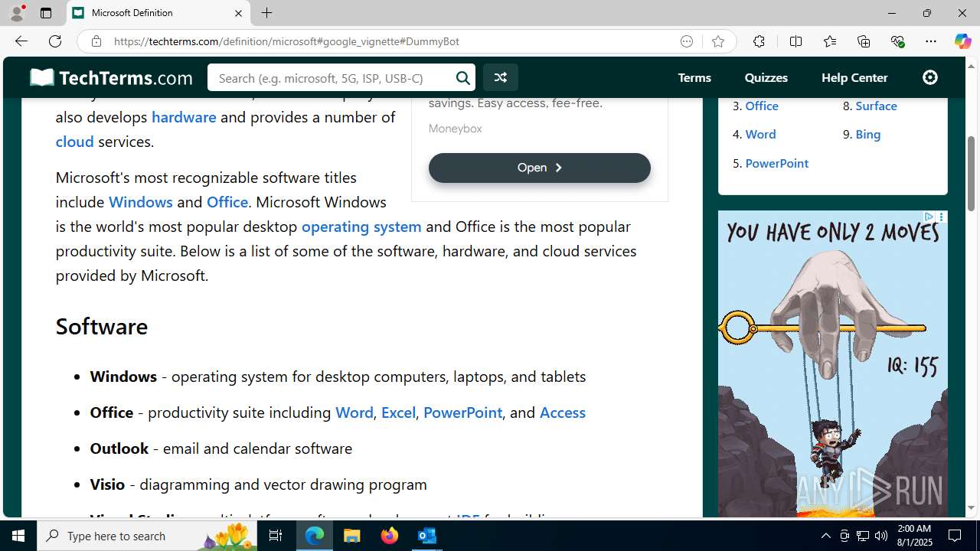The width and height of the screenshot is (980, 551).
Task: Open Settings and more ellipsis
Action: pyautogui.click(x=931, y=41)
